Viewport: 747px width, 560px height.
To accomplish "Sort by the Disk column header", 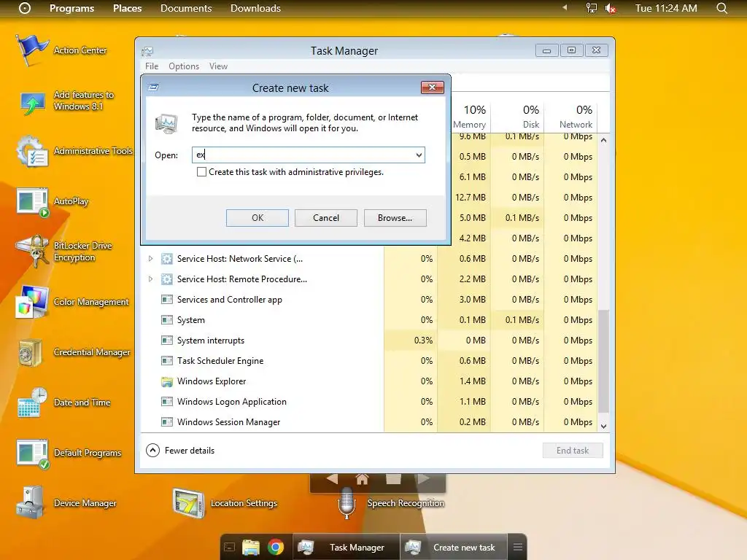I will pyautogui.click(x=517, y=117).
